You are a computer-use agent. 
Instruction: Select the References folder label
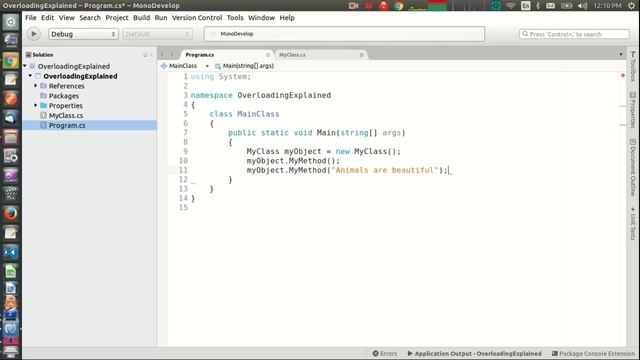point(67,86)
